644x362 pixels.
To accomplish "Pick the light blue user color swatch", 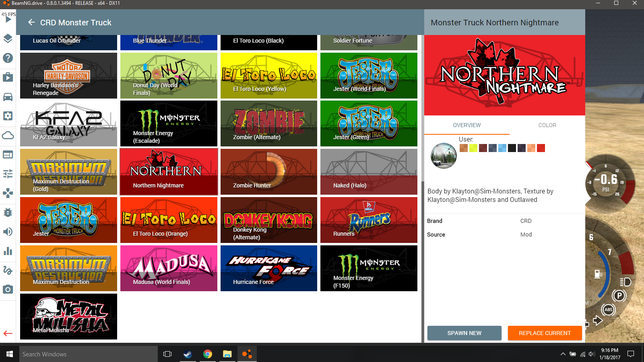I will click(502, 148).
